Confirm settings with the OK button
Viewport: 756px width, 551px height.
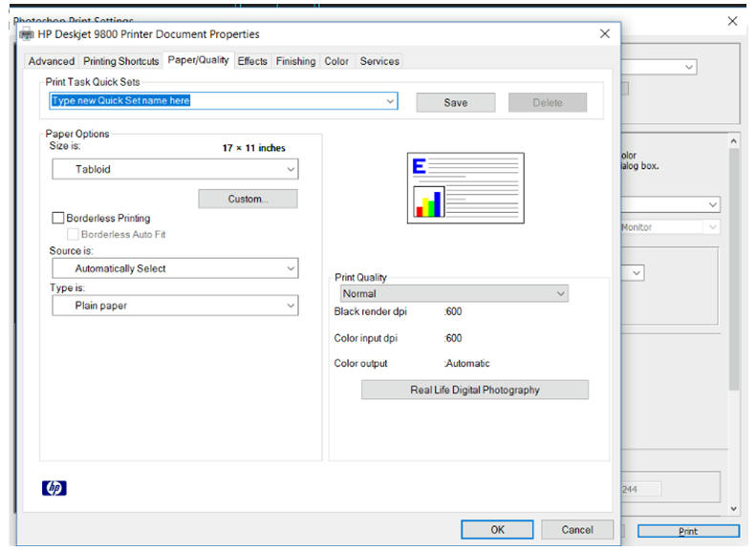point(497,529)
